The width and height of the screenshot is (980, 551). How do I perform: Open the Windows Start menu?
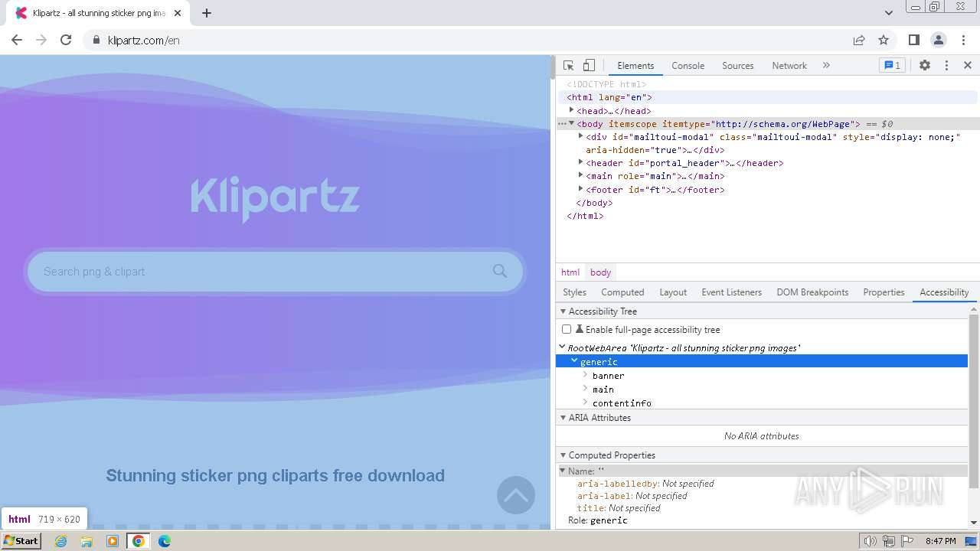click(21, 540)
